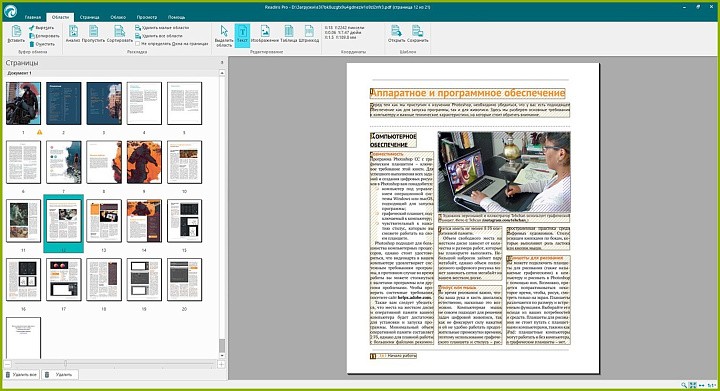Open the Страница ribbon tab

pyautogui.click(x=90, y=17)
